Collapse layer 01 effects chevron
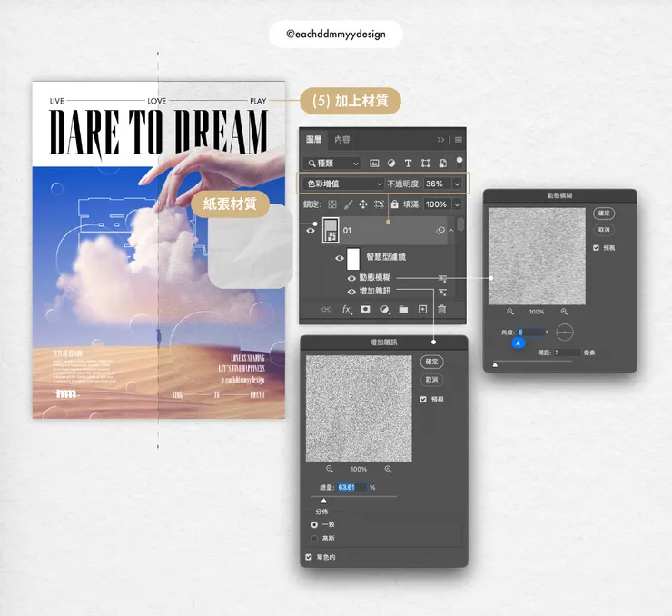This screenshot has height=616, width=672. click(x=450, y=231)
